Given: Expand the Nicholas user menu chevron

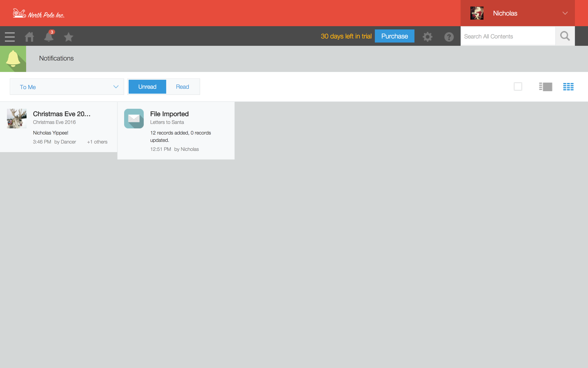Looking at the screenshot, I should (565, 13).
